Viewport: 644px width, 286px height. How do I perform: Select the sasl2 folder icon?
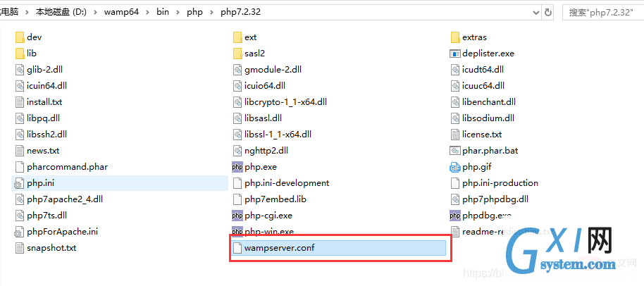click(237, 54)
